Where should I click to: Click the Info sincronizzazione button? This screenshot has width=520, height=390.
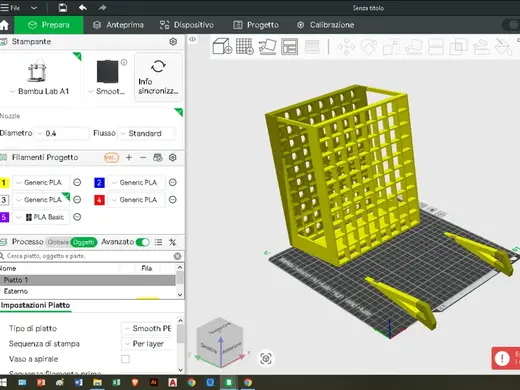coord(158,77)
